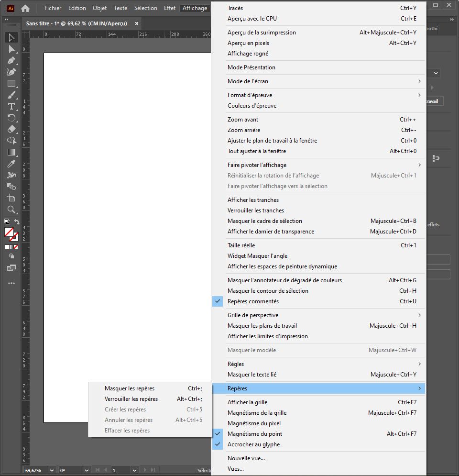The width and height of the screenshot is (459, 476).
Task: Open the zoom level dropdown 69,62%
Action: tap(52, 471)
